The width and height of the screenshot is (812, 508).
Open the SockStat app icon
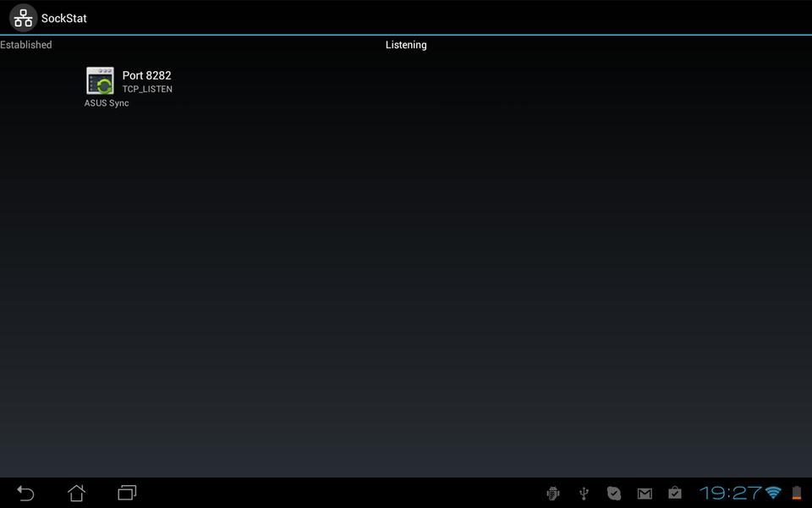tap(23, 18)
